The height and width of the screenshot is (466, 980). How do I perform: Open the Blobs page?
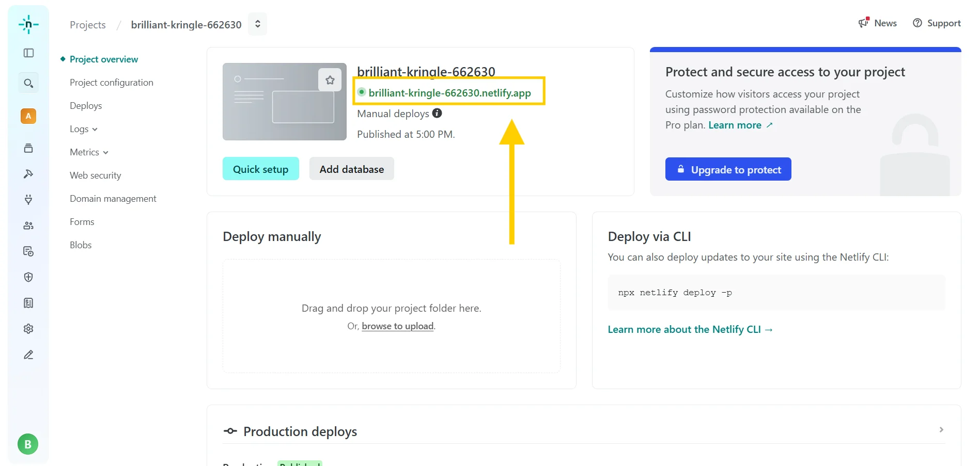pos(81,245)
